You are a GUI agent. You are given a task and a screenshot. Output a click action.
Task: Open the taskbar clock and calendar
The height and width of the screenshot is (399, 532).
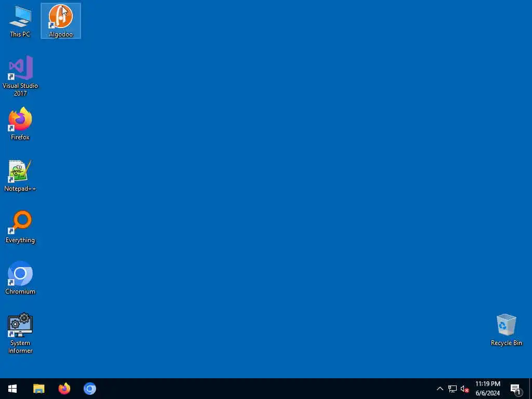pyautogui.click(x=487, y=389)
